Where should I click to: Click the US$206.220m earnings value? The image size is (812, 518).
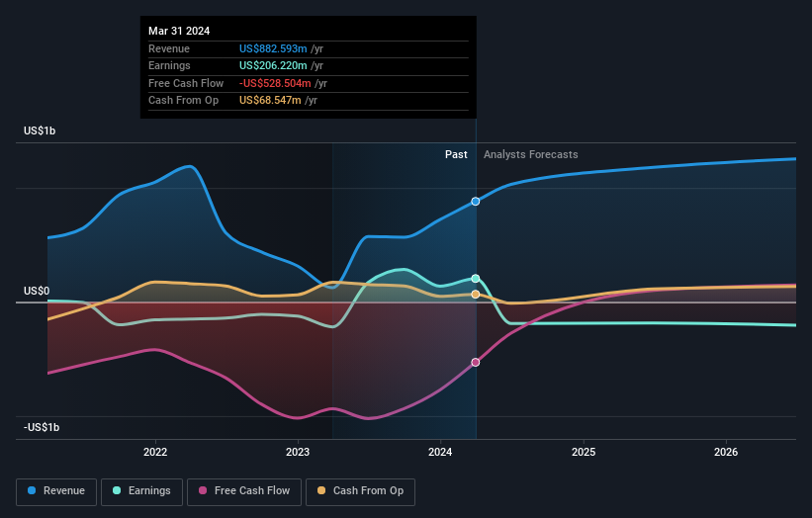(273, 65)
